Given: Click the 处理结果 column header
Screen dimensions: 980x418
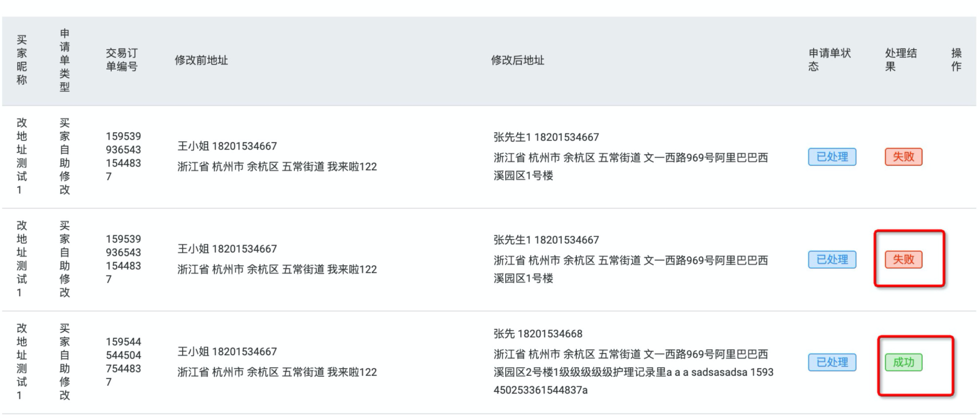Looking at the screenshot, I should pyautogui.click(x=901, y=60).
